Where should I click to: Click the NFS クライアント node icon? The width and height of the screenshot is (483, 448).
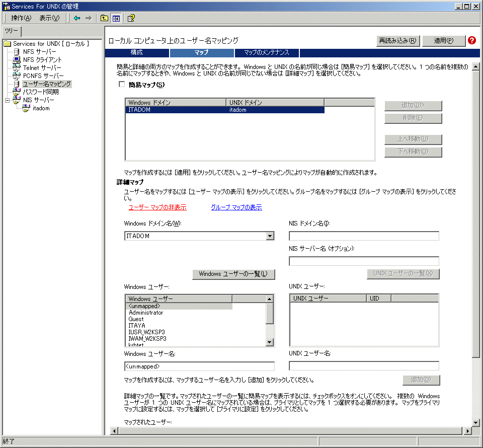pyautogui.click(x=17, y=60)
